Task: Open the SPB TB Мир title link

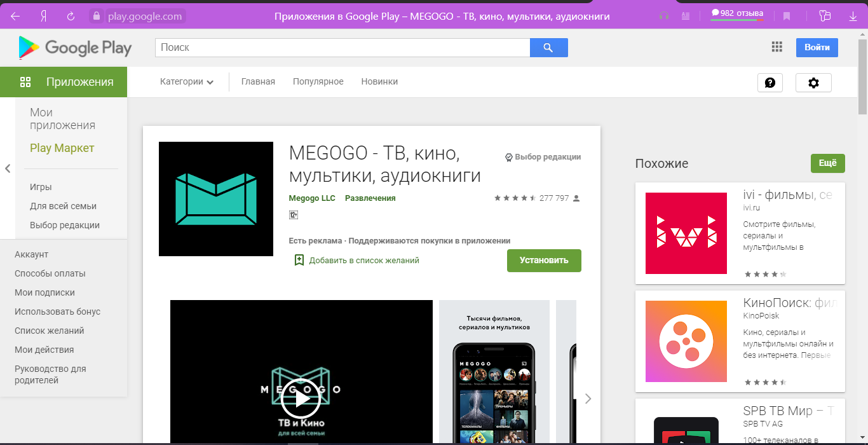Action: [x=787, y=411]
